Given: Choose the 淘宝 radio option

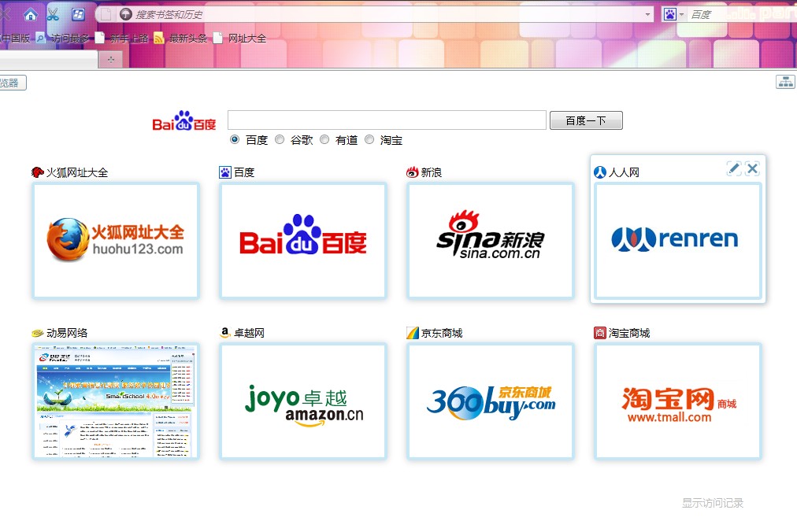Looking at the screenshot, I should (369, 139).
